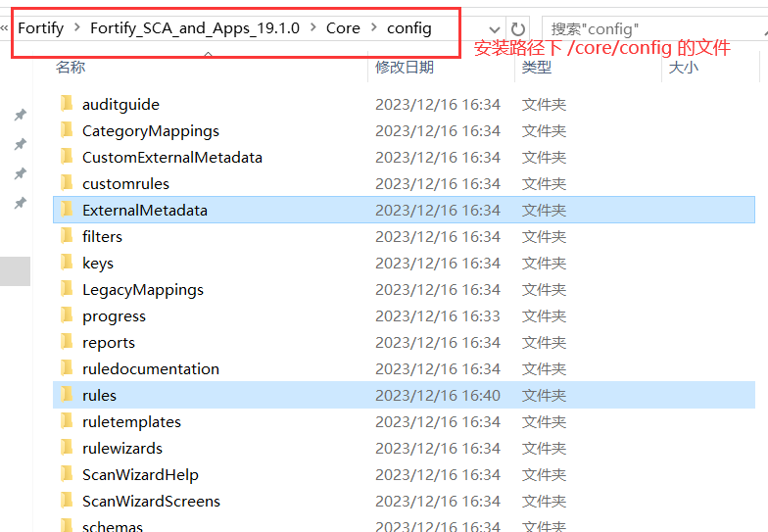Click the keys folder icon
768x532 pixels.
67,263
